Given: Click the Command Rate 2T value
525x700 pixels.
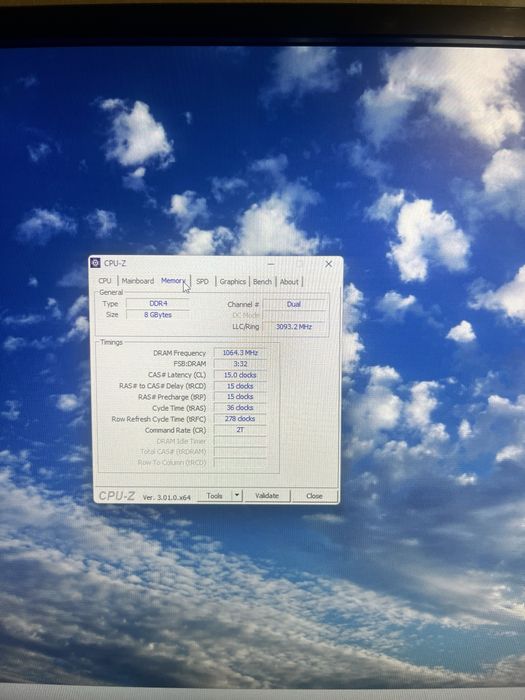Looking at the screenshot, I should (x=240, y=429).
